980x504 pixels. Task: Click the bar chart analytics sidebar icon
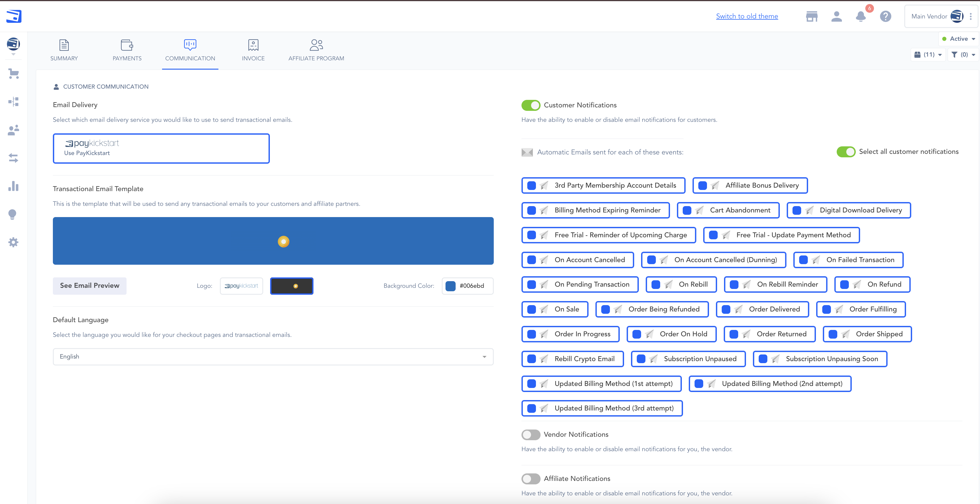click(14, 186)
